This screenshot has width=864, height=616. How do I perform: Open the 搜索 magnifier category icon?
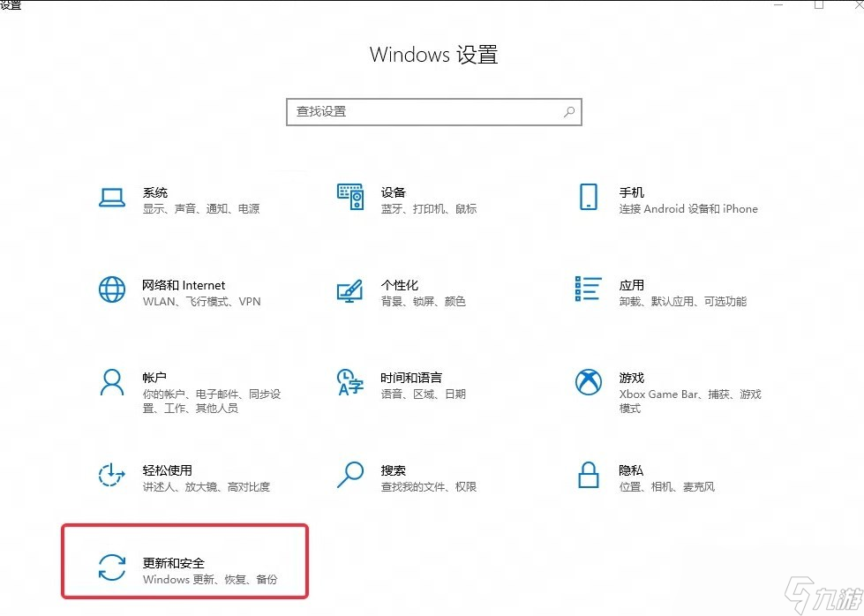350,475
